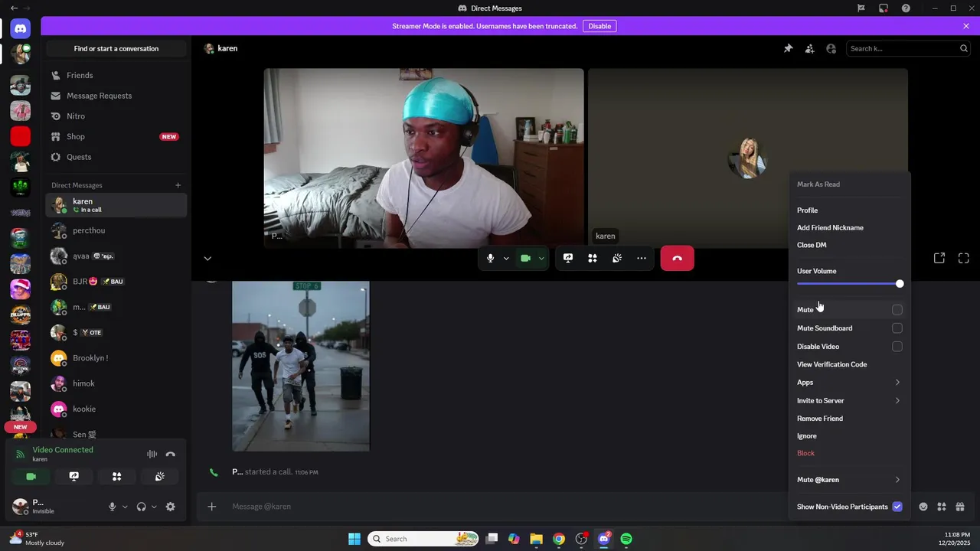Disable Streamer Mode button

pyautogui.click(x=599, y=26)
